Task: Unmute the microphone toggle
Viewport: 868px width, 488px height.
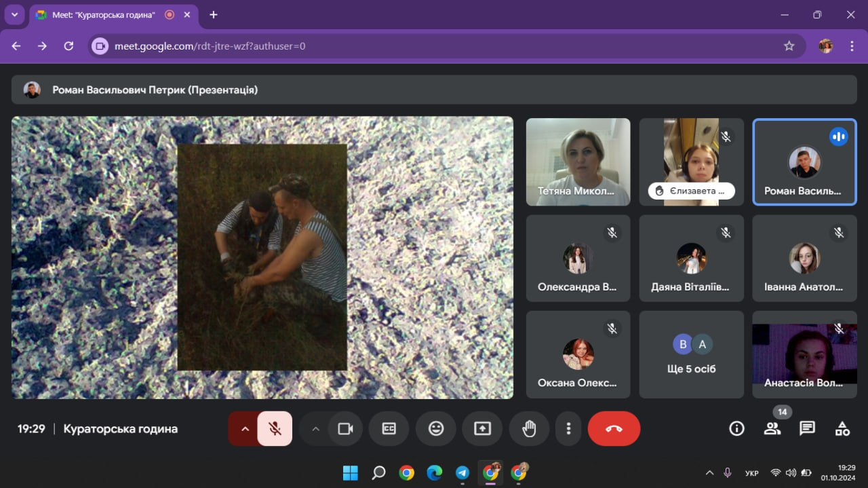Action: [275, 429]
